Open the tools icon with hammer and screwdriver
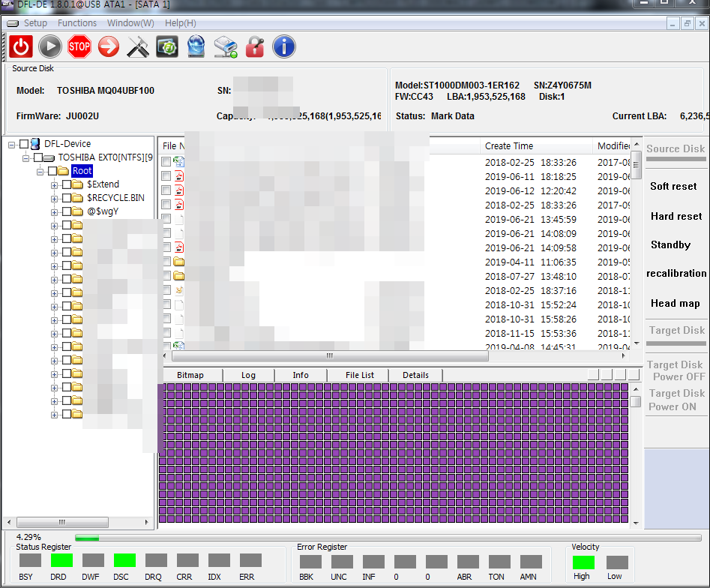The width and height of the screenshot is (710, 588). [137, 46]
